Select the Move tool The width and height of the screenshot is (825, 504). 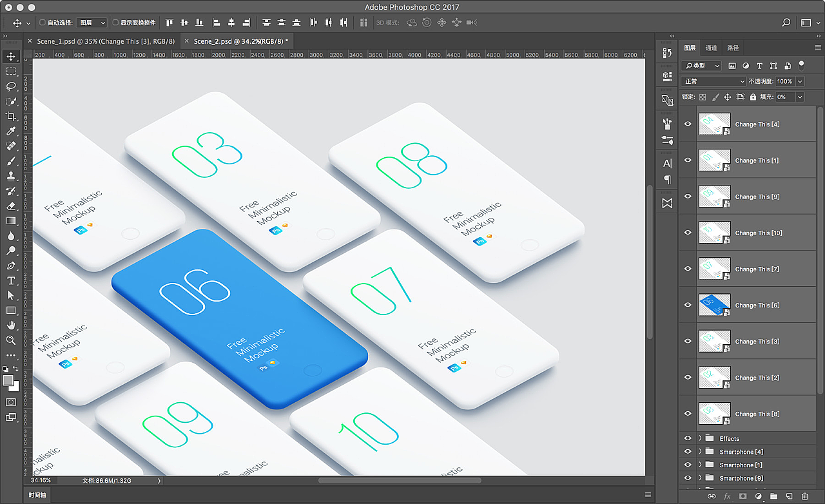(10, 56)
